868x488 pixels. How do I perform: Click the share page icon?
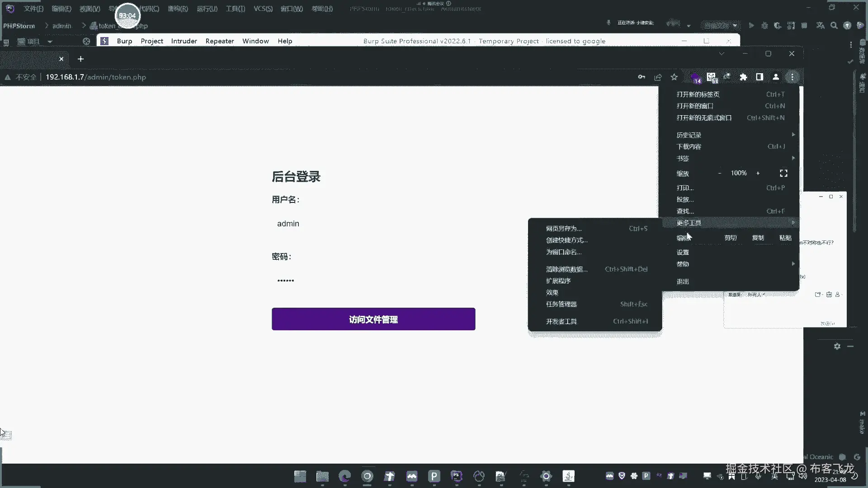point(658,77)
